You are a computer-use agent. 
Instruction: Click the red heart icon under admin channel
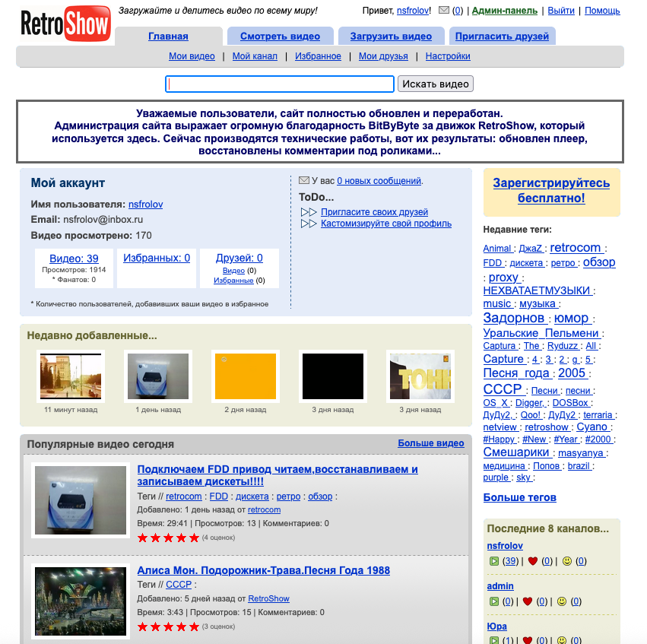point(527,601)
